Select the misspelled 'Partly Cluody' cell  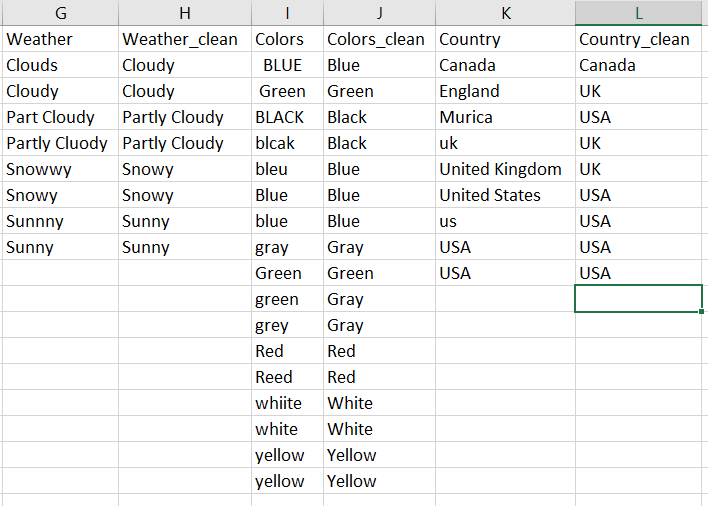pyautogui.click(x=56, y=144)
